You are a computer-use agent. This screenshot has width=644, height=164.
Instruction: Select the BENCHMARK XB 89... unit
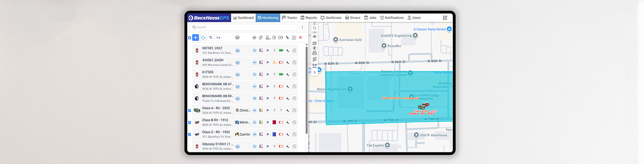click(245, 99)
